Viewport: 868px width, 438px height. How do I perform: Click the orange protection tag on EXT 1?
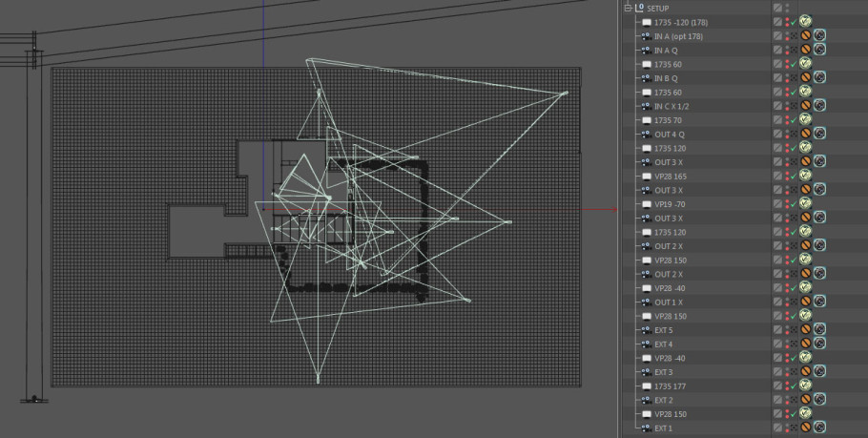[806, 427]
